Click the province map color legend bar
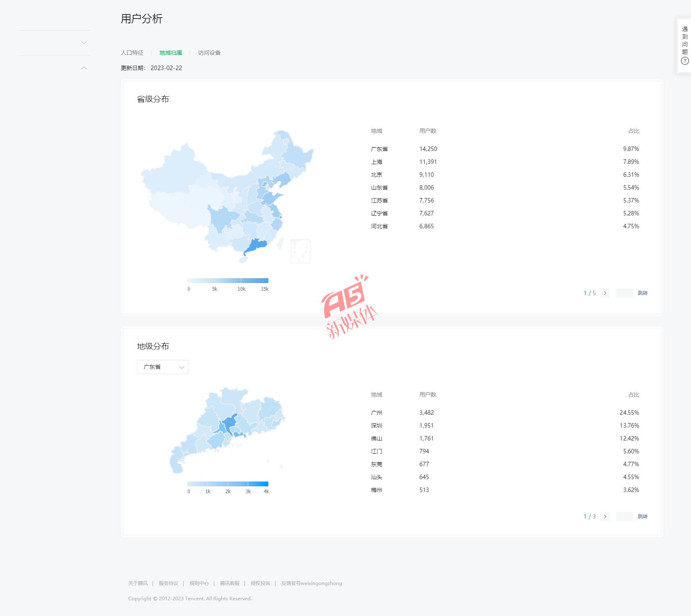 228,281
